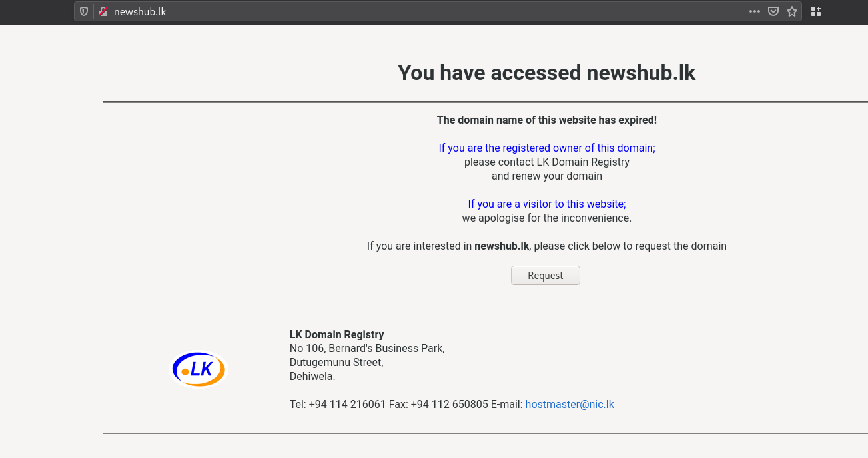Click the heading "You have accessed newshub.lk"

tap(547, 73)
